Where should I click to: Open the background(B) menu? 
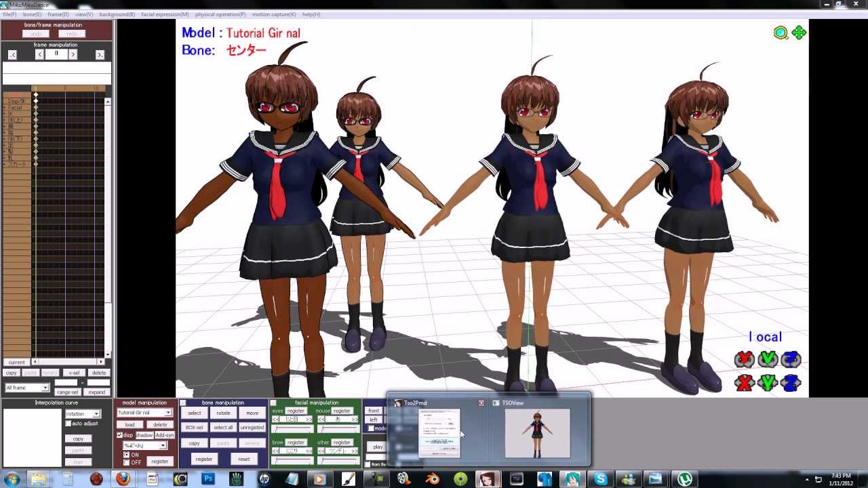pyautogui.click(x=117, y=14)
